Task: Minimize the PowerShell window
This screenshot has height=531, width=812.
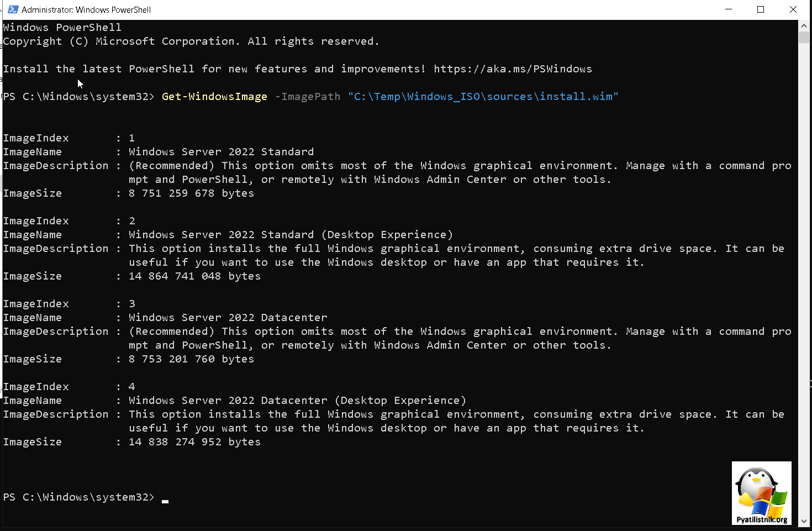Action: [x=729, y=9]
